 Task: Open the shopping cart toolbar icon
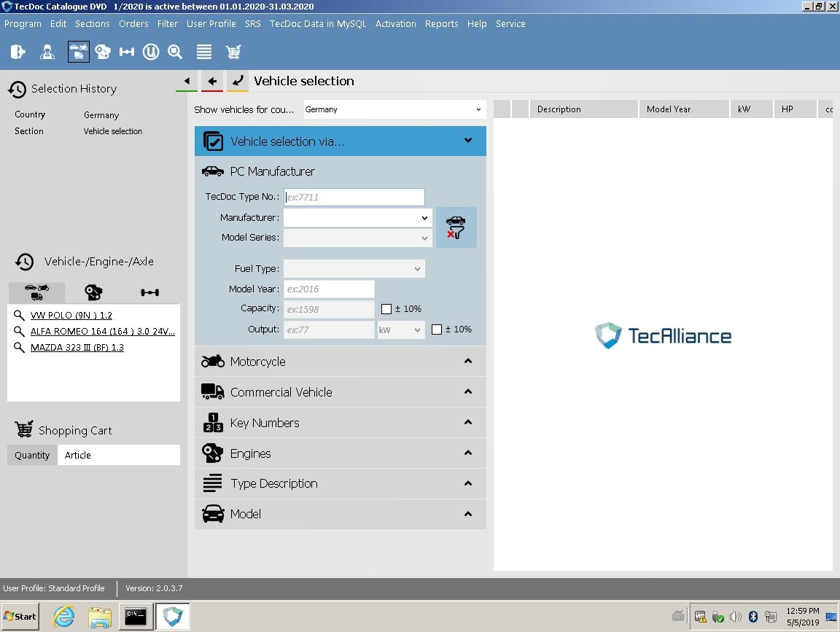pos(233,52)
